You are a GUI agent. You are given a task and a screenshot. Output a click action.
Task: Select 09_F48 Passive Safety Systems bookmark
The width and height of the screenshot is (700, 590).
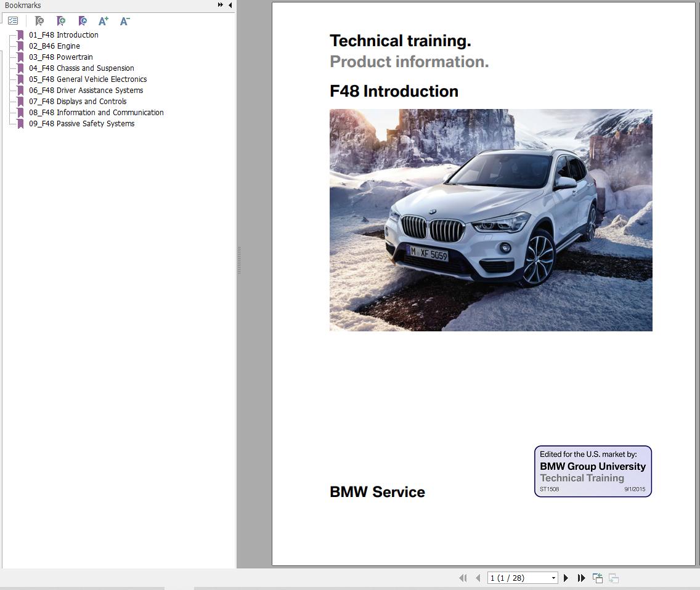[82, 124]
